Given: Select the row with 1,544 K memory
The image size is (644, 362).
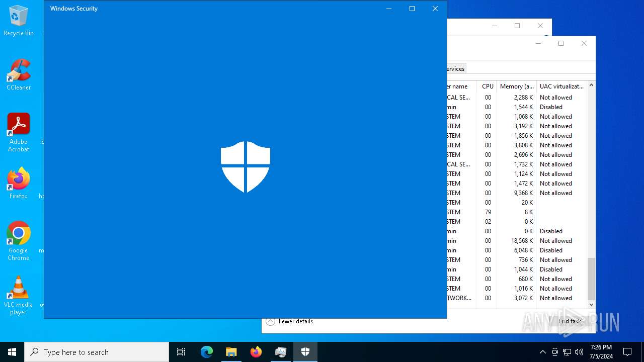Looking at the screenshot, I should click(x=517, y=107).
